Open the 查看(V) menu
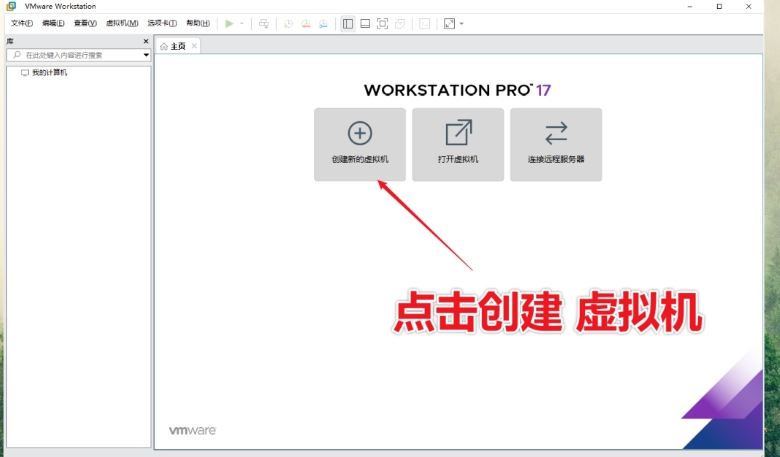Viewport: 780px width, 457px height. 85,23
